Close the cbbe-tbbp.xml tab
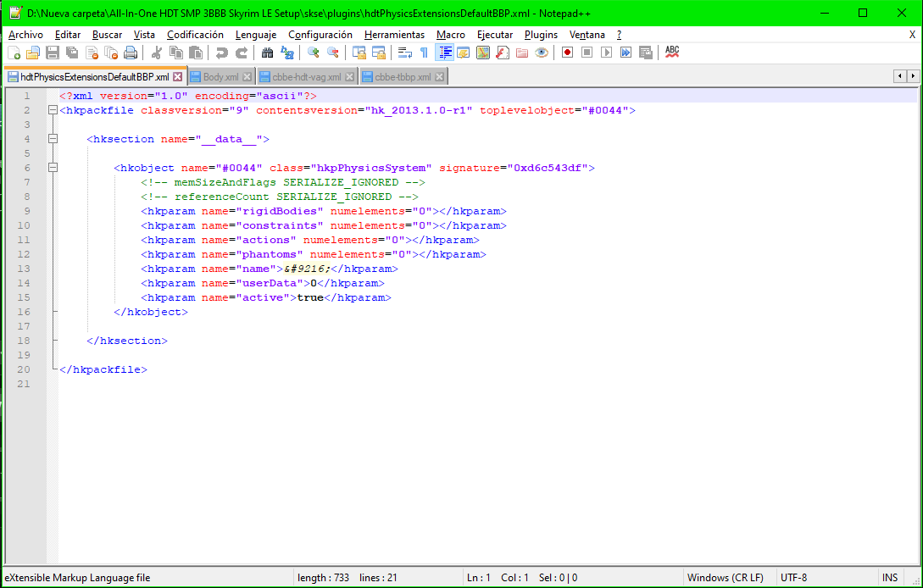Viewport: 923px width, 588px height. 440,77
